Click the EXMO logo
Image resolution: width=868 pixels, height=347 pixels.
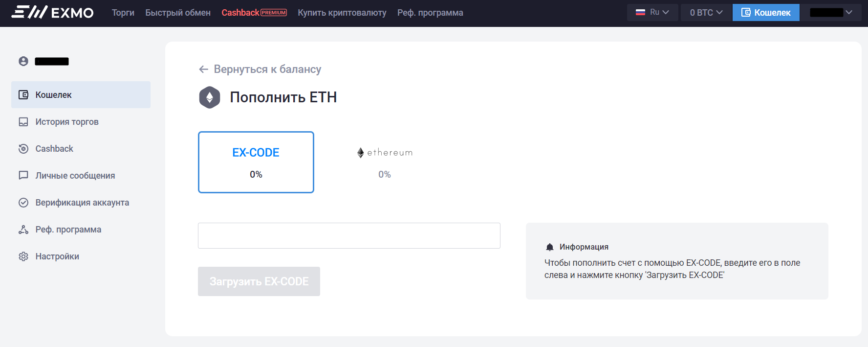(53, 12)
